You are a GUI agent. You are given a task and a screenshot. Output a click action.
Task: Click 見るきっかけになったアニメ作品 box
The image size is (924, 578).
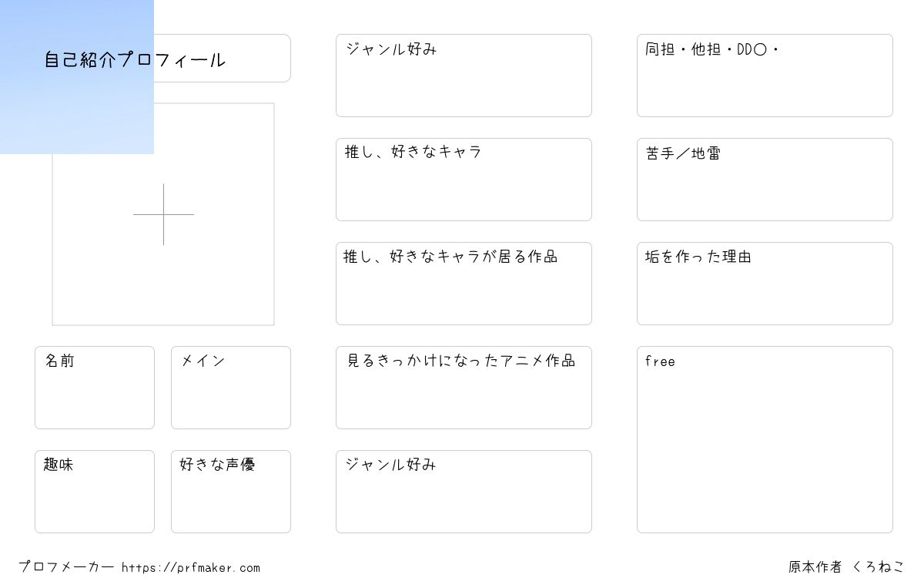click(464, 388)
